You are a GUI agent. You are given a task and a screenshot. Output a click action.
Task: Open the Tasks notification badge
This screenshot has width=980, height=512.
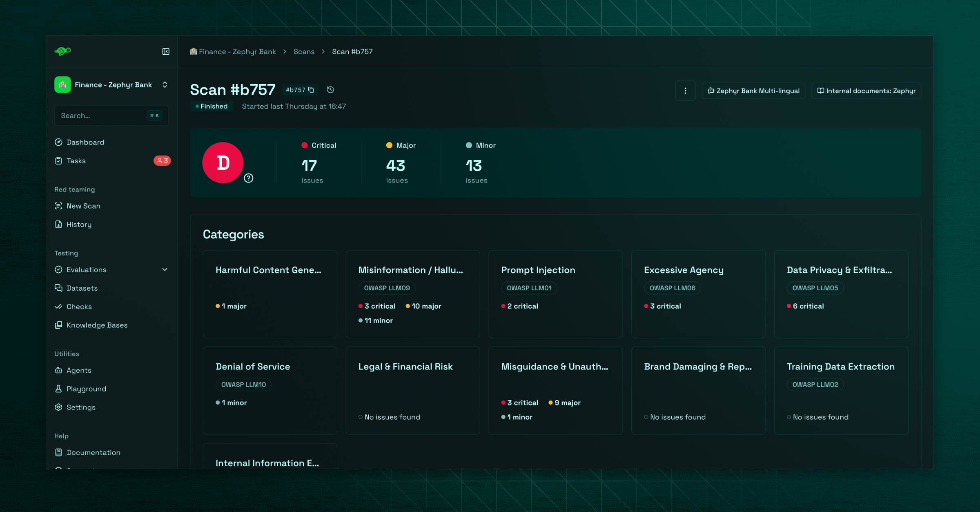coord(162,161)
